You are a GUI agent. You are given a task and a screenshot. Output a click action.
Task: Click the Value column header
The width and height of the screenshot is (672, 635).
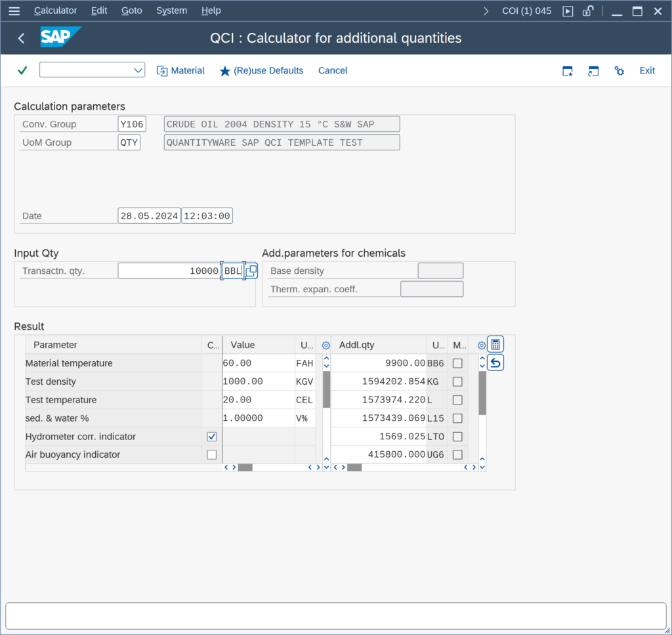259,345
